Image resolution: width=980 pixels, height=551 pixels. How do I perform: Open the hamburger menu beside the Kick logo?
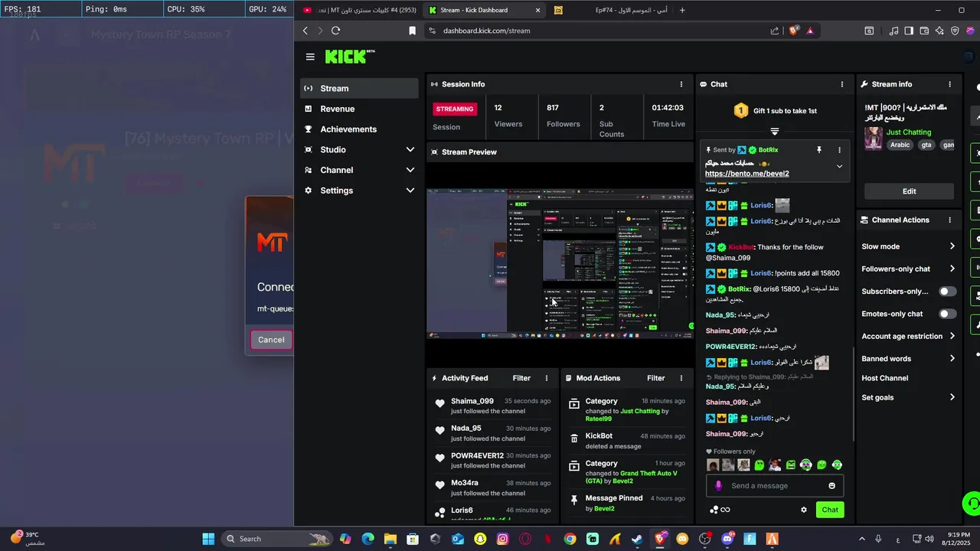pyautogui.click(x=310, y=57)
